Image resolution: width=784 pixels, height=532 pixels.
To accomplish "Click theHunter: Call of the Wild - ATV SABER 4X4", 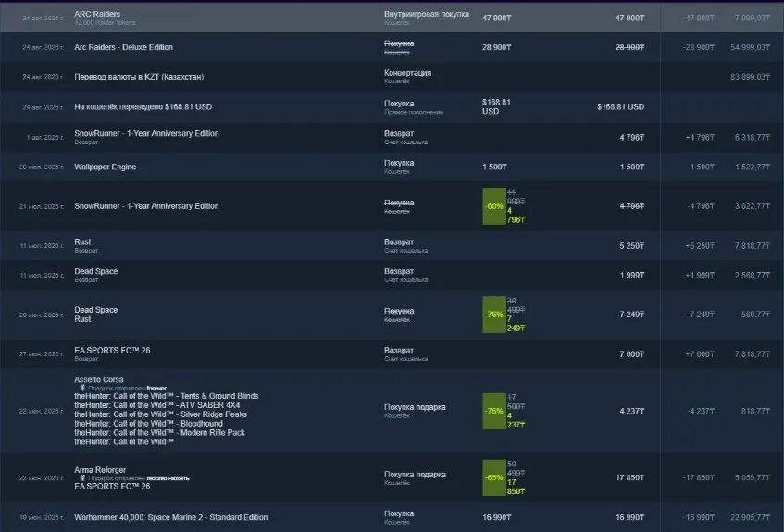I will coord(157,405).
